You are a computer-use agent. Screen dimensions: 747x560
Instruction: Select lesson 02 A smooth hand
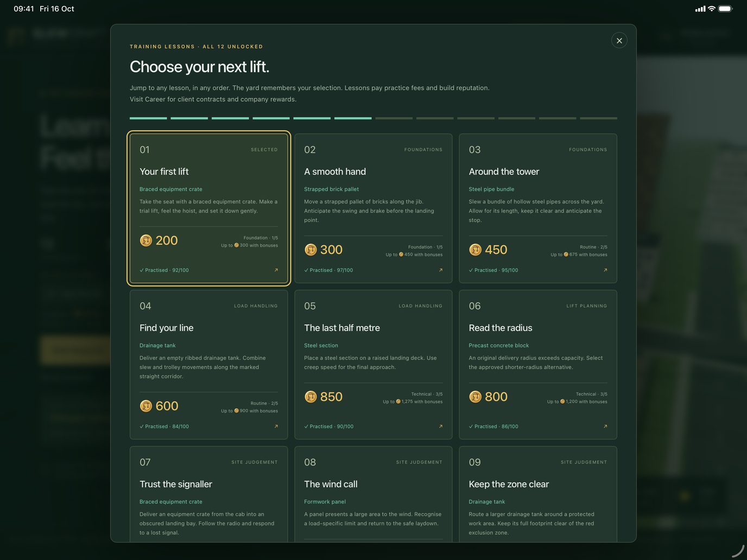373,208
